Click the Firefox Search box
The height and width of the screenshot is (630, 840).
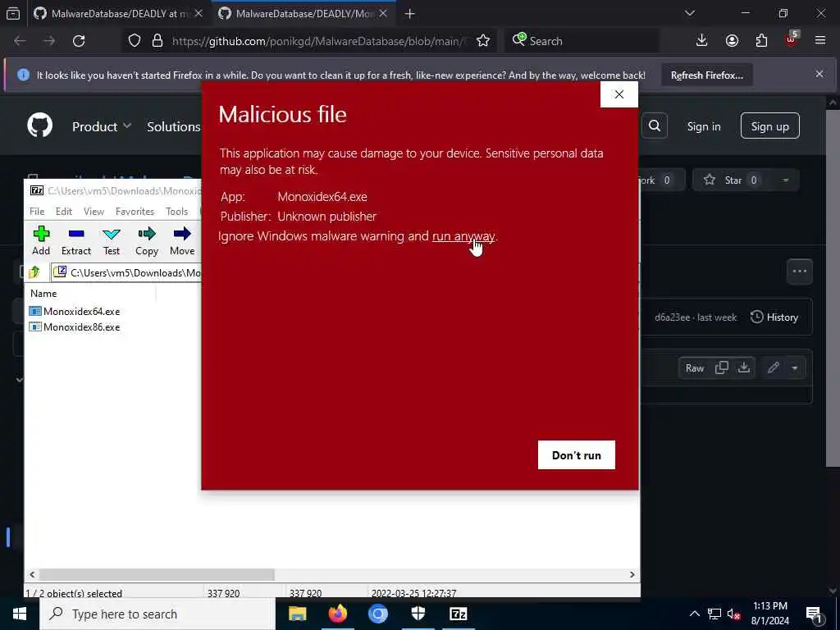pyautogui.click(x=582, y=41)
